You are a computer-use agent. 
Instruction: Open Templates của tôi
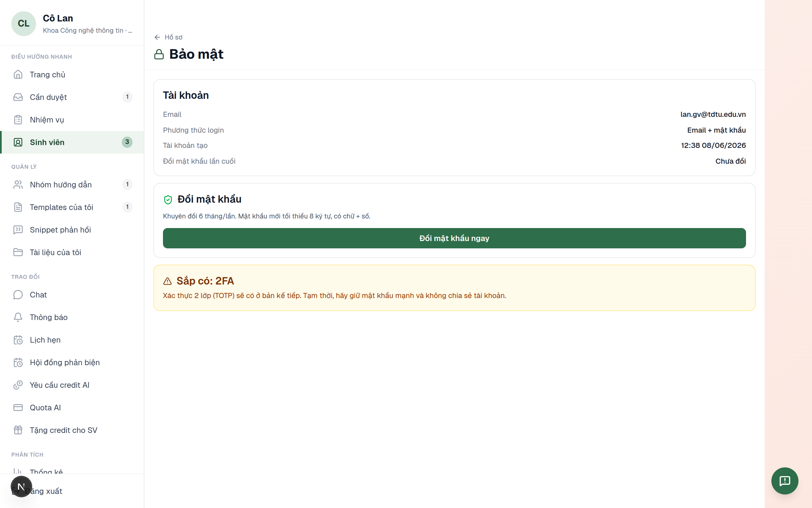tap(72, 207)
